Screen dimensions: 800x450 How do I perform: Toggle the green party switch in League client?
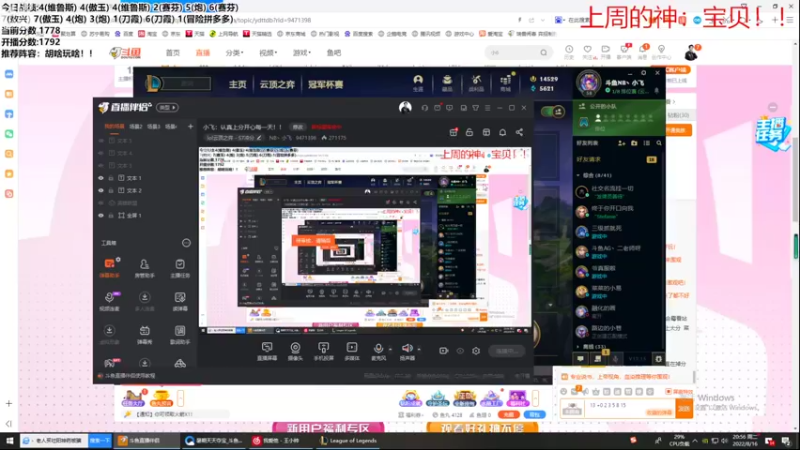[x=553, y=111]
